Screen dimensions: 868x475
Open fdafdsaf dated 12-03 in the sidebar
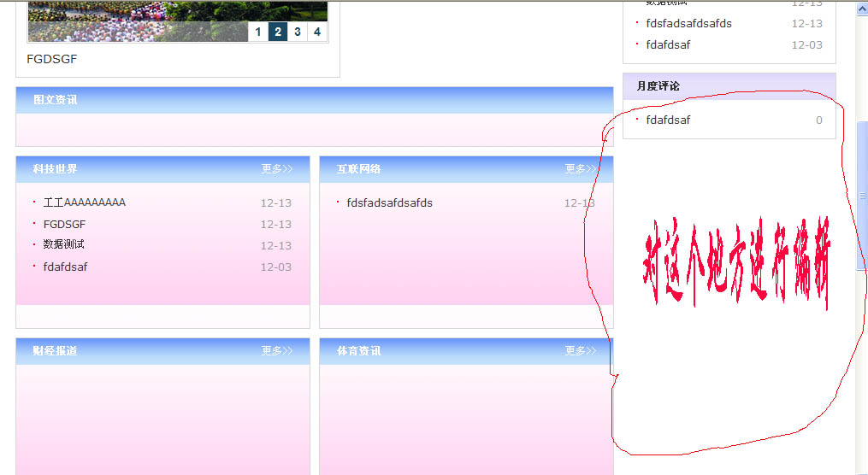668,44
